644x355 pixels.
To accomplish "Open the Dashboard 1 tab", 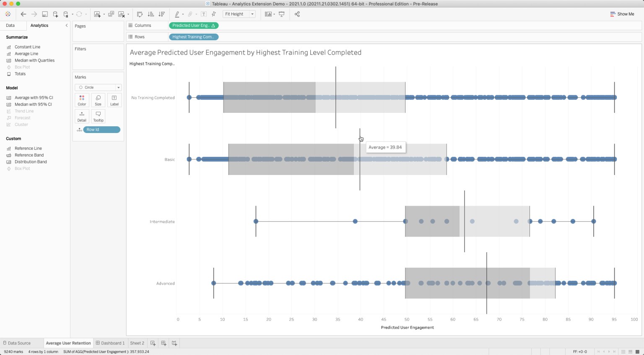I will click(x=110, y=343).
